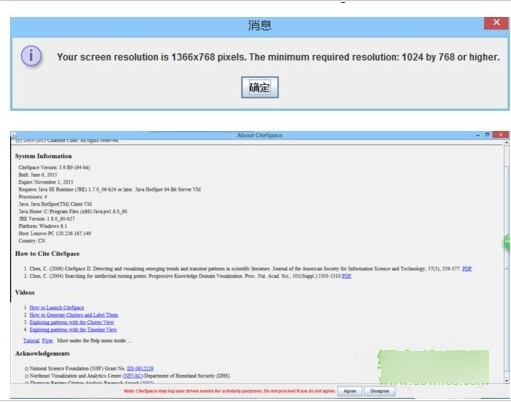The width and height of the screenshot is (511, 402).
Task: Maximize the About CiteSpace window
Action: pyautogui.click(x=487, y=135)
